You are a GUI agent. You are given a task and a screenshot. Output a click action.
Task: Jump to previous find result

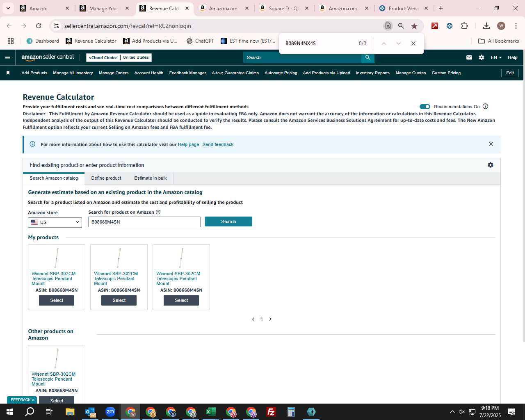(384, 43)
